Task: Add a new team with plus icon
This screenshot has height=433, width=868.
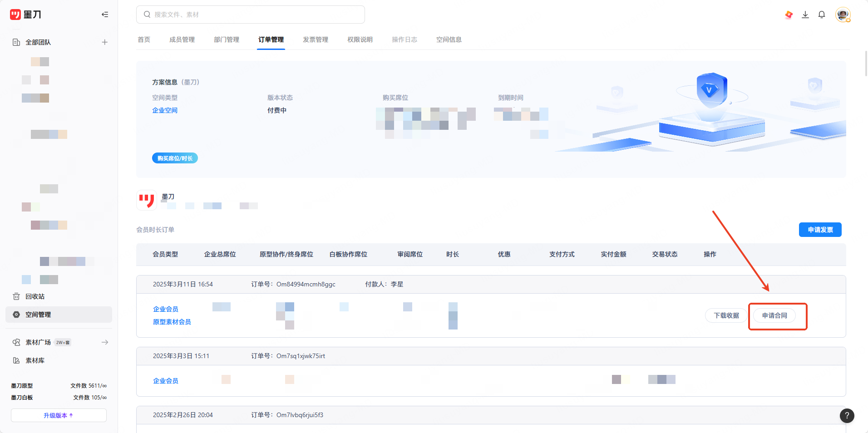Action: coord(105,42)
